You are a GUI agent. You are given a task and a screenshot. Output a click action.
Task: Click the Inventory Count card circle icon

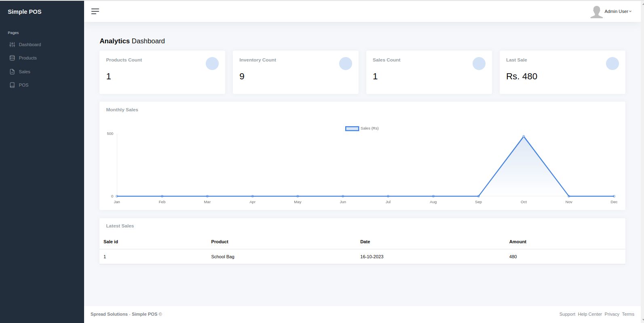[346, 64]
